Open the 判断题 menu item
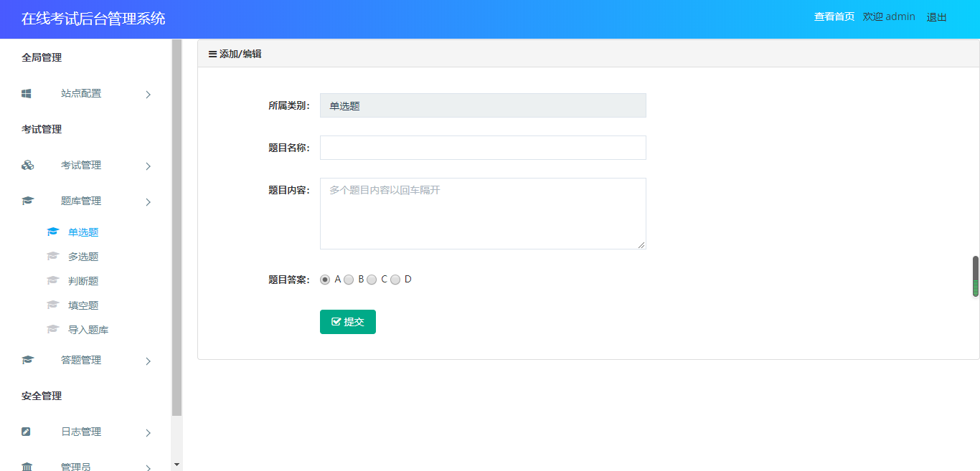 click(x=83, y=281)
